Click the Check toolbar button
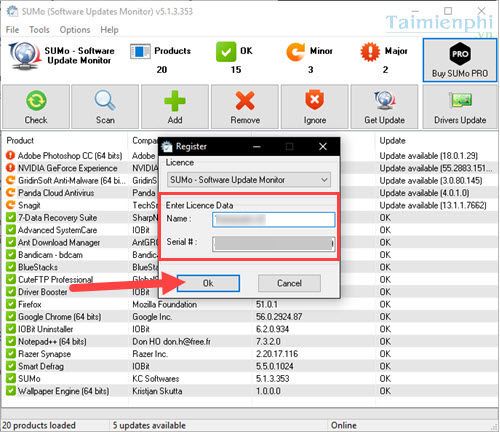Image resolution: width=500 pixels, height=432 pixels. [x=36, y=107]
